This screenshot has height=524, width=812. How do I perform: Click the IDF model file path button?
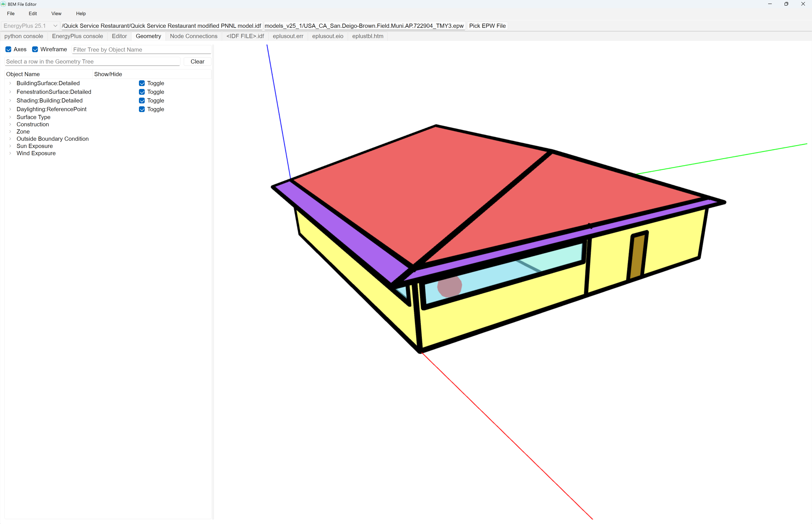coord(161,26)
